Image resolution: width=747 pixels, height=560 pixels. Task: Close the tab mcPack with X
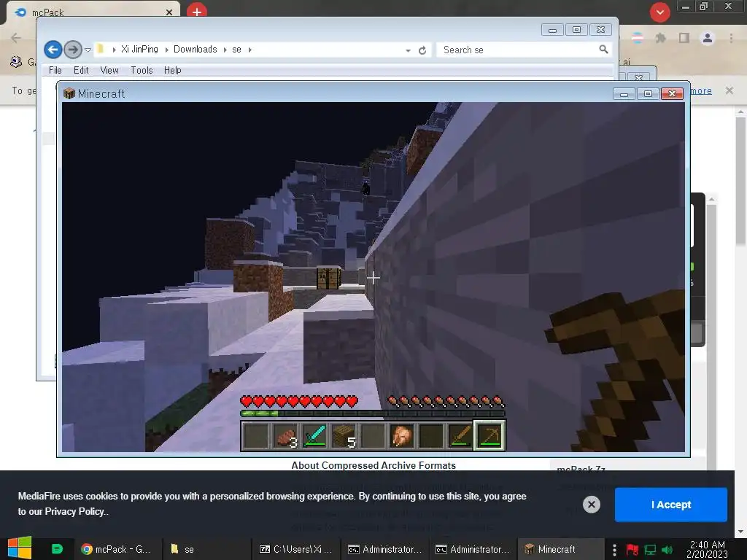169,12
